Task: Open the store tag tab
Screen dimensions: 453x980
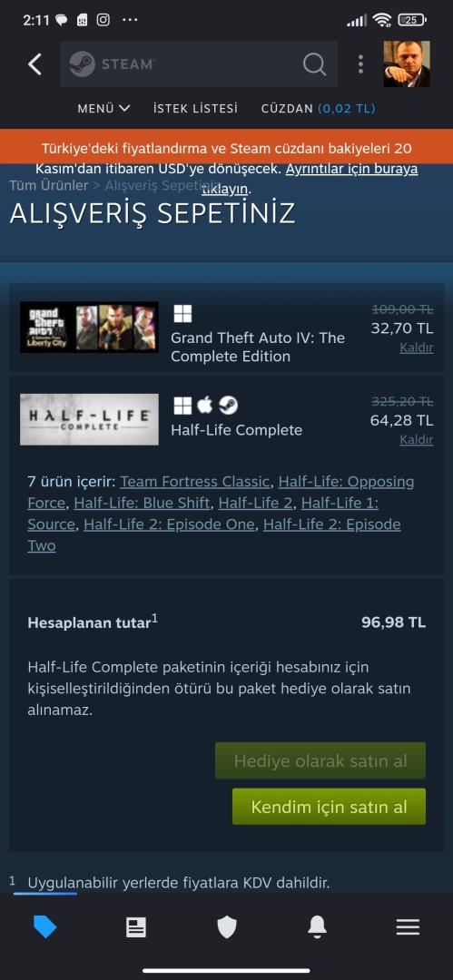Action: 45,927
